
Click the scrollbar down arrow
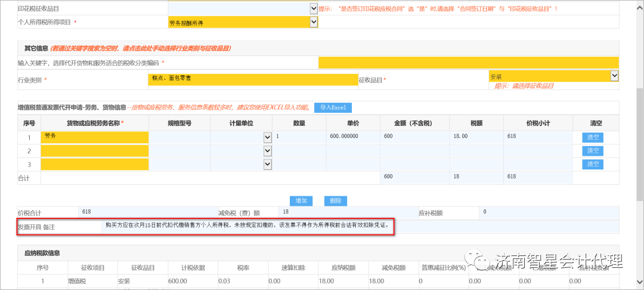click(x=640, y=281)
